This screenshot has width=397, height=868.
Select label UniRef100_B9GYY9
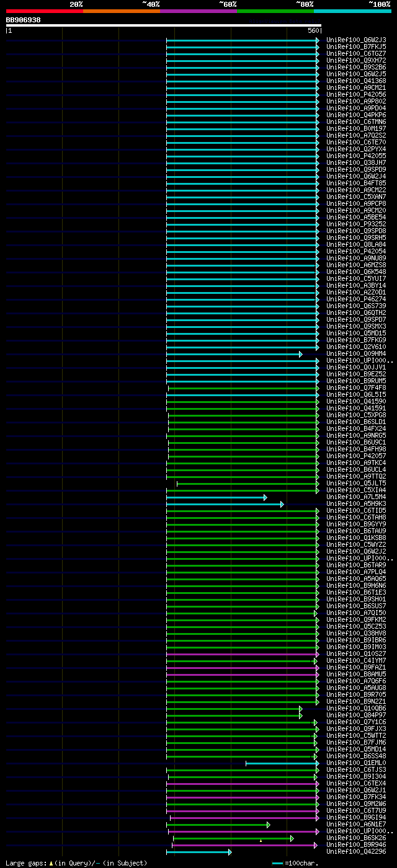click(356, 525)
